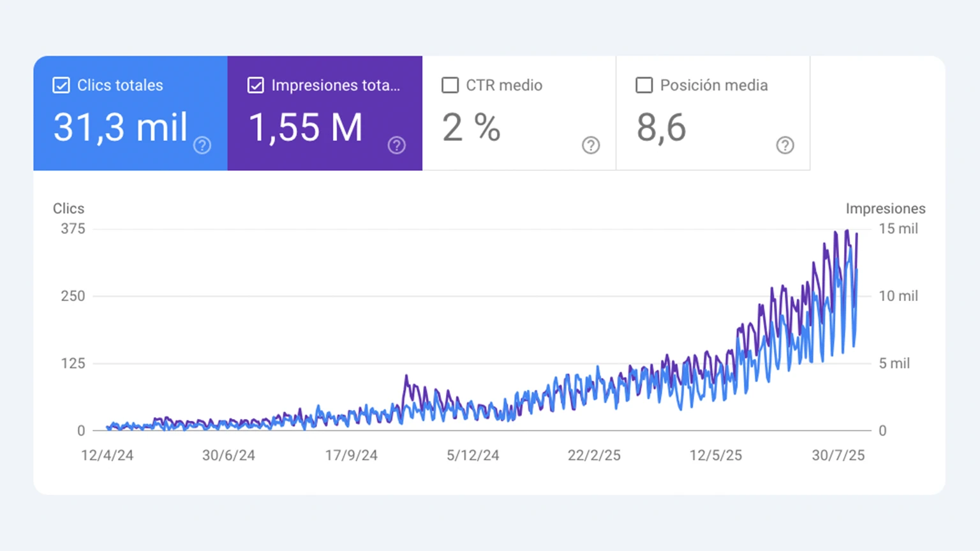Select the 2 % CTR value
This screenshot has height=551, width=980.
pyautogui.click(x=471, y=128)
